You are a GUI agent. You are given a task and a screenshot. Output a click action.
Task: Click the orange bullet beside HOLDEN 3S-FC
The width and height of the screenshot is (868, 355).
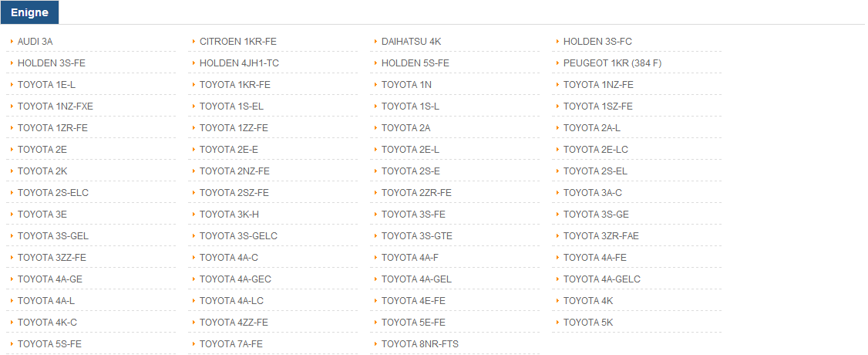tap(557, 41)
